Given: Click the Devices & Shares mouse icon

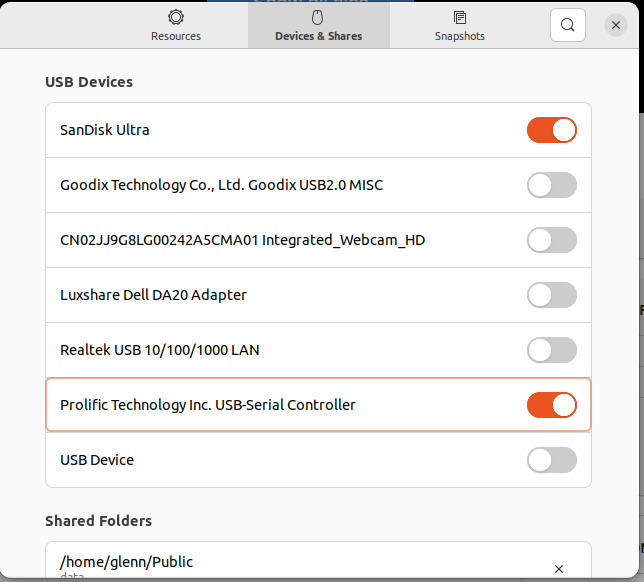Looking at the screenshot, I should pos(318,17).
